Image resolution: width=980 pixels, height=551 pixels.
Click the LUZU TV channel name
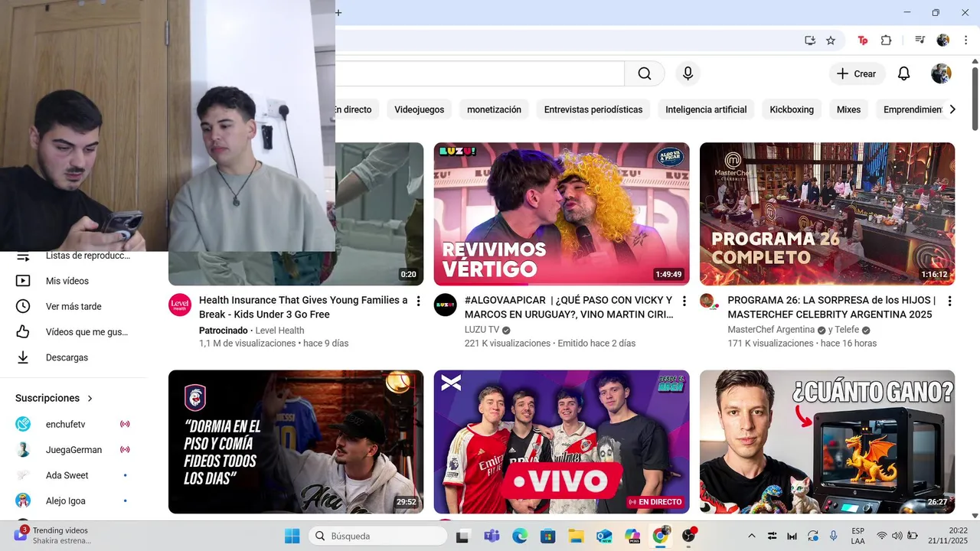click(x=482, y=330)
